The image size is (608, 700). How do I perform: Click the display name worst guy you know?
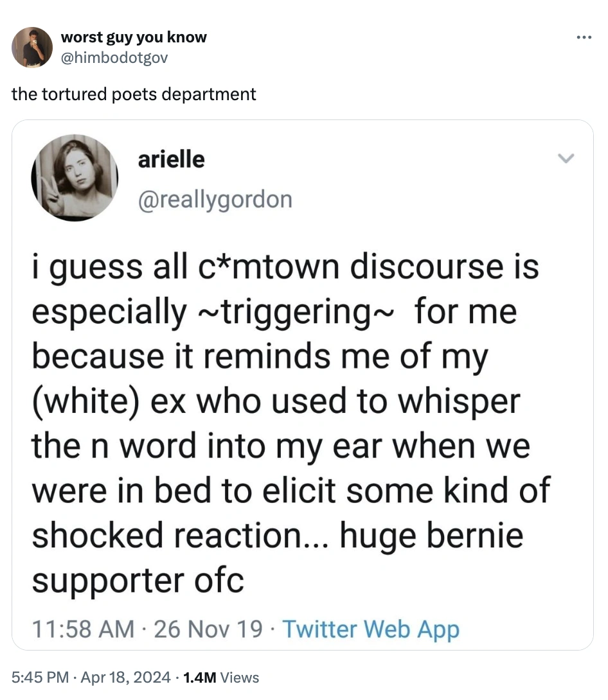tap(134, 37)
